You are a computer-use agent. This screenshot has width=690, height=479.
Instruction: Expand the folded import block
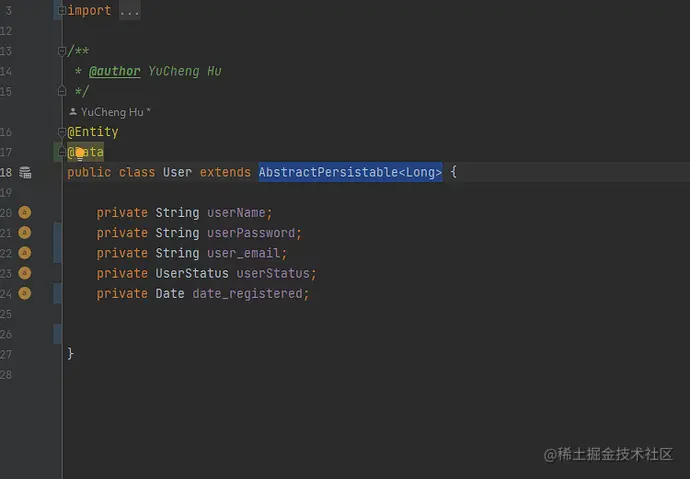tap(62, 11)
